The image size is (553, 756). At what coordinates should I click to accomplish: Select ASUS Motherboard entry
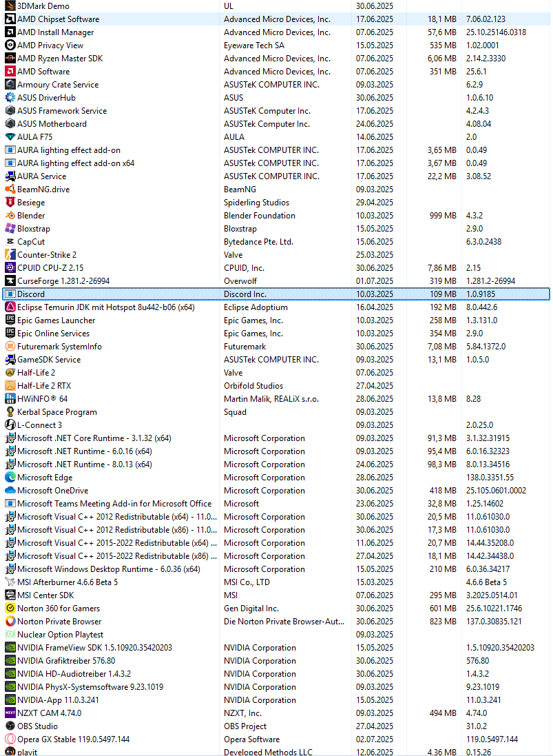click(52, 124)
